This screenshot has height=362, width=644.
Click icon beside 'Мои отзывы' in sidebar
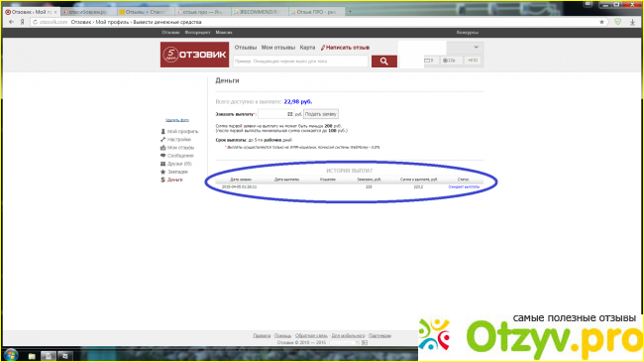point(162,147)
